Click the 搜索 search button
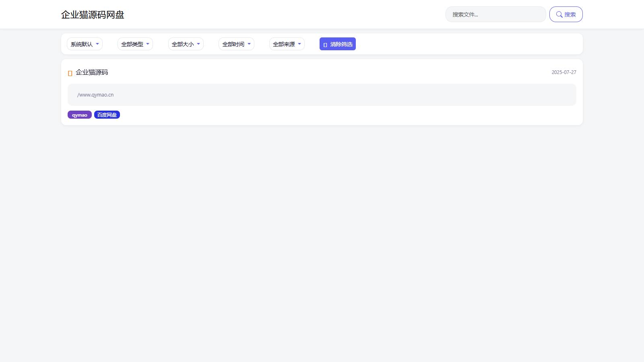Viewport: 644px width, 362px height. (x=566, y=14)
